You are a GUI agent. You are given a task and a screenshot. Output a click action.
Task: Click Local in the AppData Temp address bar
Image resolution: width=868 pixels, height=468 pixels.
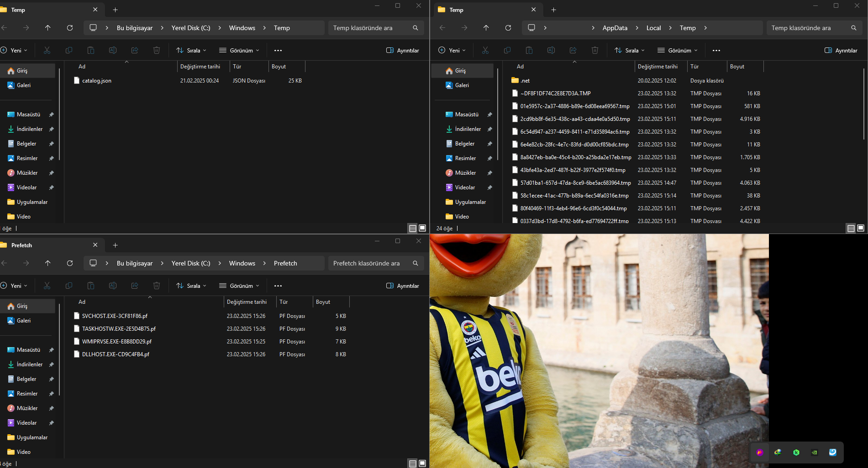click(653, 28)
